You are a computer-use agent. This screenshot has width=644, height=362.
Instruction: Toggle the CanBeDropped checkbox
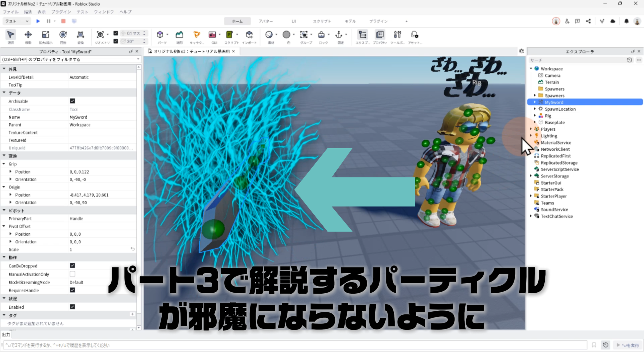tap(72, 265)
